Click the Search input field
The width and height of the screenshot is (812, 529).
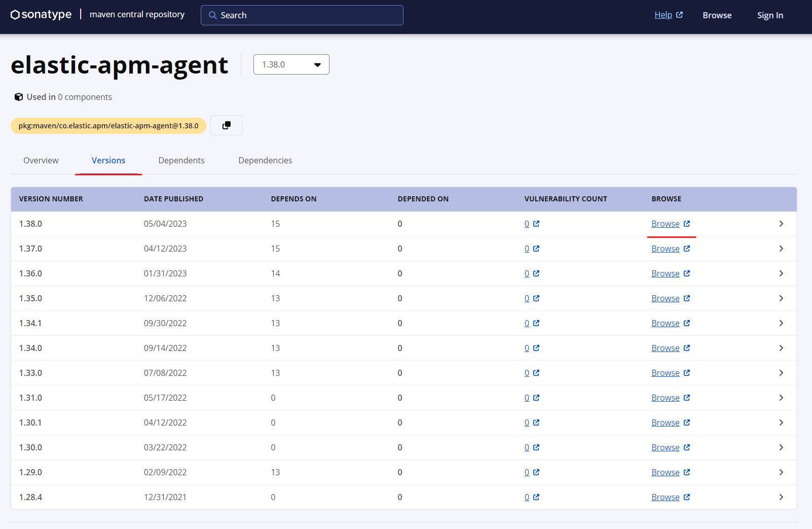302,15
